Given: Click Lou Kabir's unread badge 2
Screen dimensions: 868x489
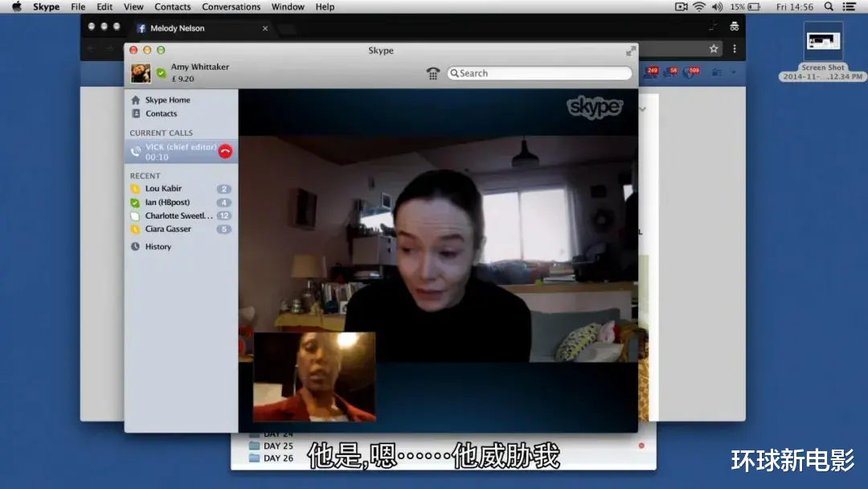Looking at the screenshot, I should [223, 189].
